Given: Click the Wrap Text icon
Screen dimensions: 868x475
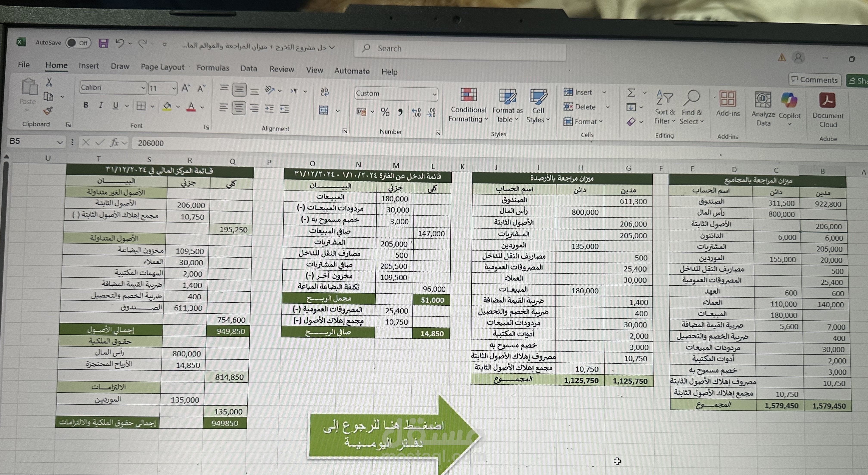Looking at the screenshot, I should point(325,91).
